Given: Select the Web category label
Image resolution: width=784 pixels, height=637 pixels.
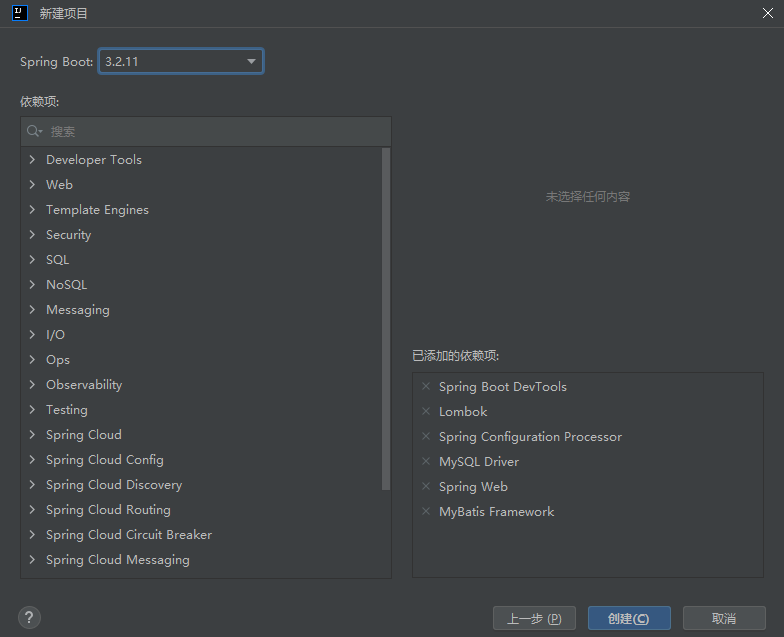Looking at the screenshot, I should [x=60, y=184].
